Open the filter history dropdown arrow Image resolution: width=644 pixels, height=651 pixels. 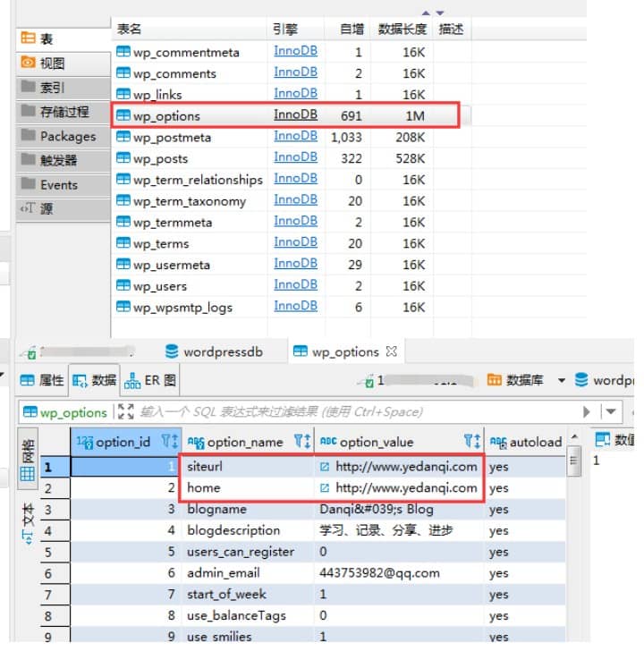click(x=612, y=411)
